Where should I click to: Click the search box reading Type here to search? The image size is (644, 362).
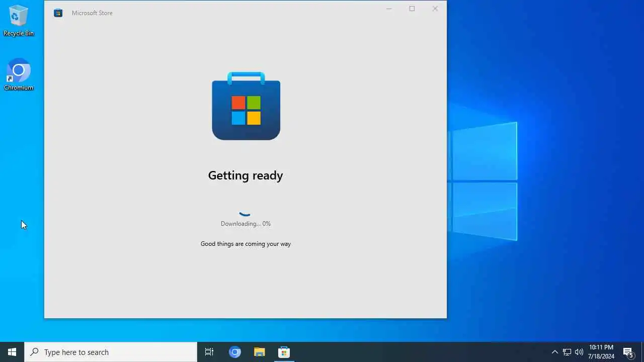pyautogui.click(x=111, y=352)
